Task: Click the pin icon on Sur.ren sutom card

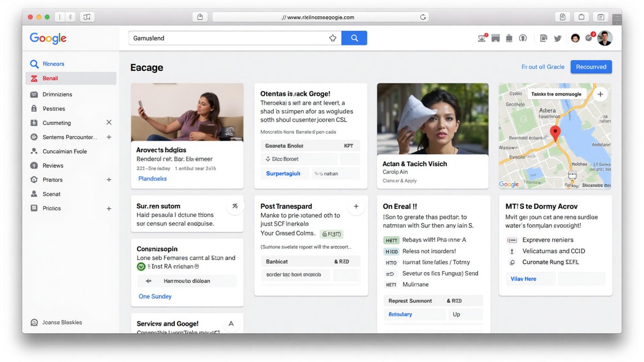Action: (x=235, y=206)
